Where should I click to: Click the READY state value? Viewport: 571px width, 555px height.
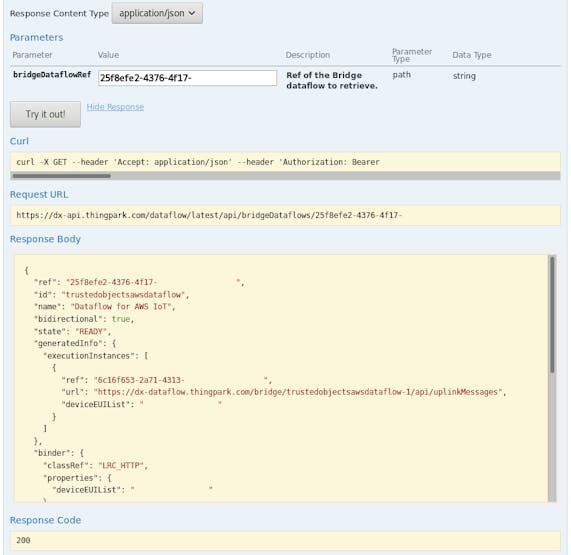91,331
